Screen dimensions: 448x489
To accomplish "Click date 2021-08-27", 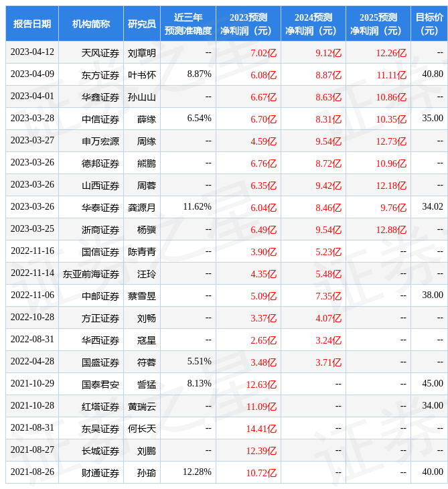I will [32, 450].
